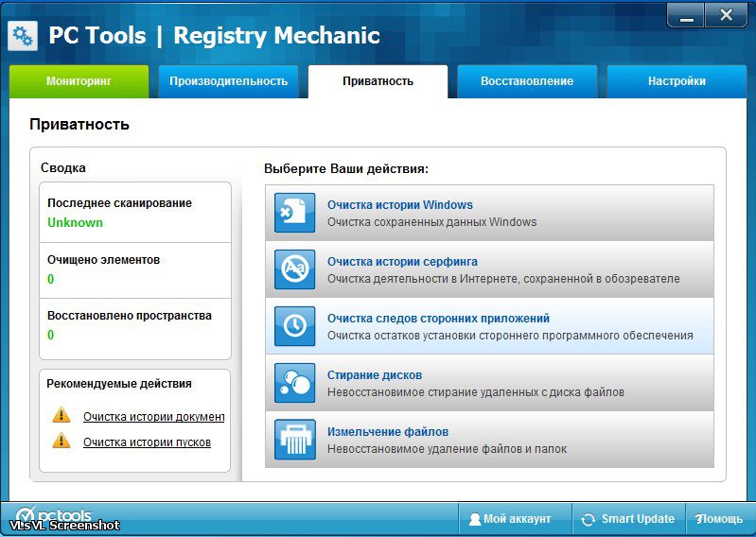Open the Производительность tab

tap(228, 81)
